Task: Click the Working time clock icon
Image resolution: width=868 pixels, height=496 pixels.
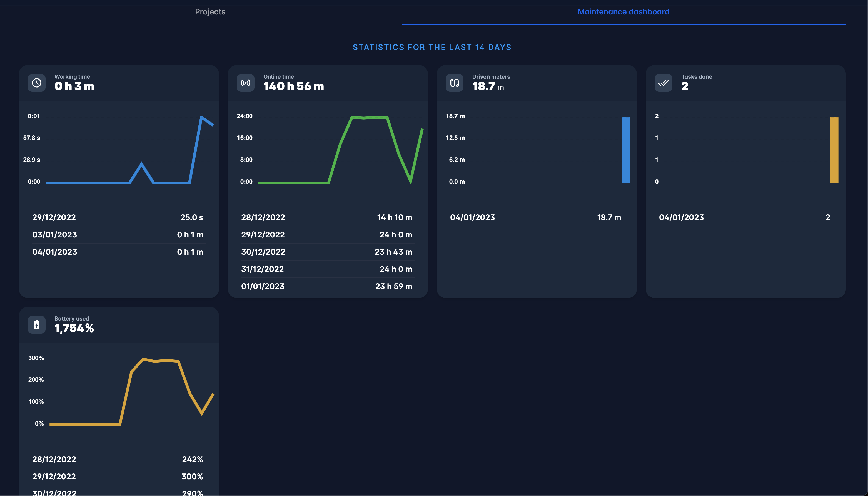Action: [37, 83]
